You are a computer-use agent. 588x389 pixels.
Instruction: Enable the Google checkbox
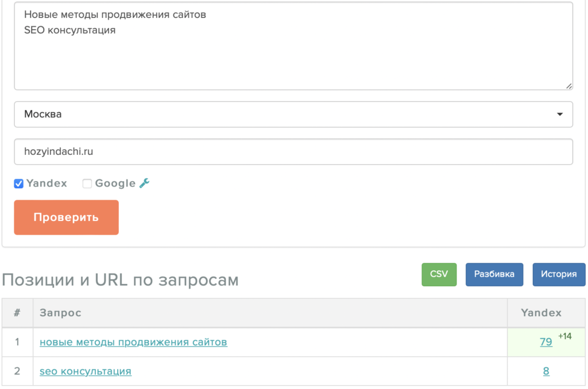click(x=87, y=184)
